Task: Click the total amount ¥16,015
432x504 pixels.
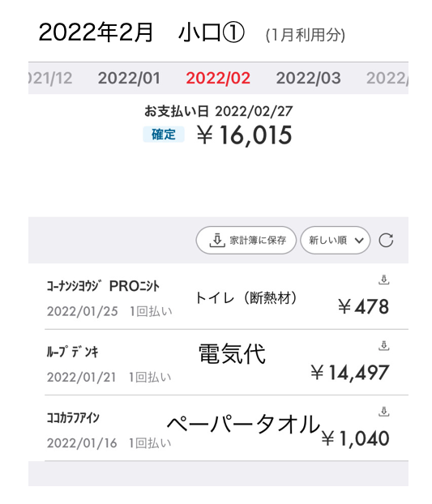Action: coord(245,135)
